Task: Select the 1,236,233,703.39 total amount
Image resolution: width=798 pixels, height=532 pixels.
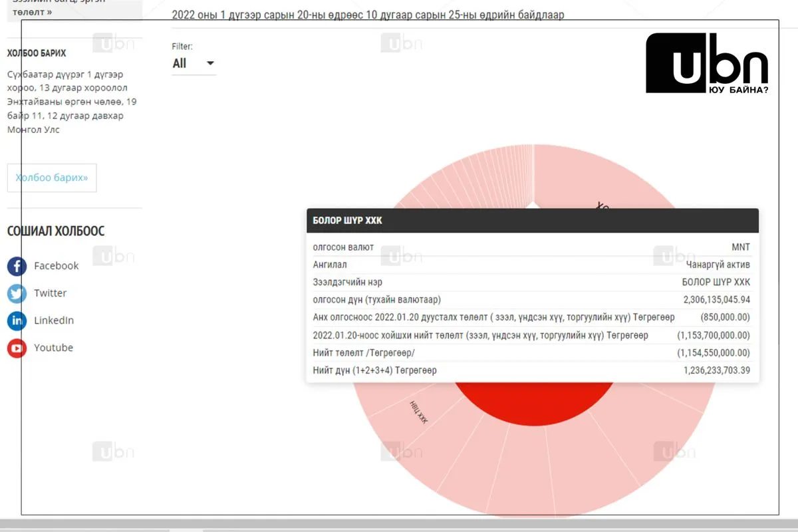Action: click(717, 370)
